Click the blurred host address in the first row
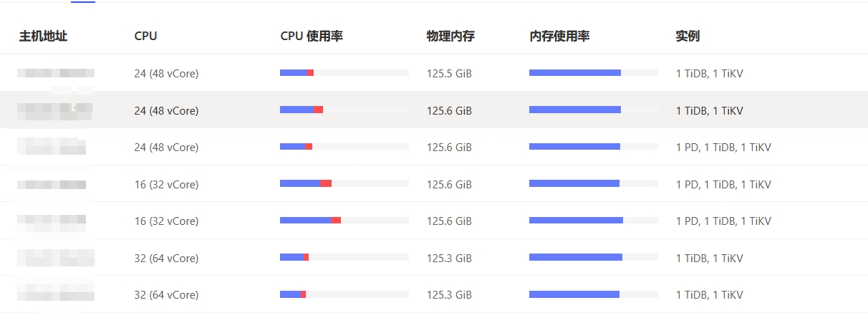 56,73
